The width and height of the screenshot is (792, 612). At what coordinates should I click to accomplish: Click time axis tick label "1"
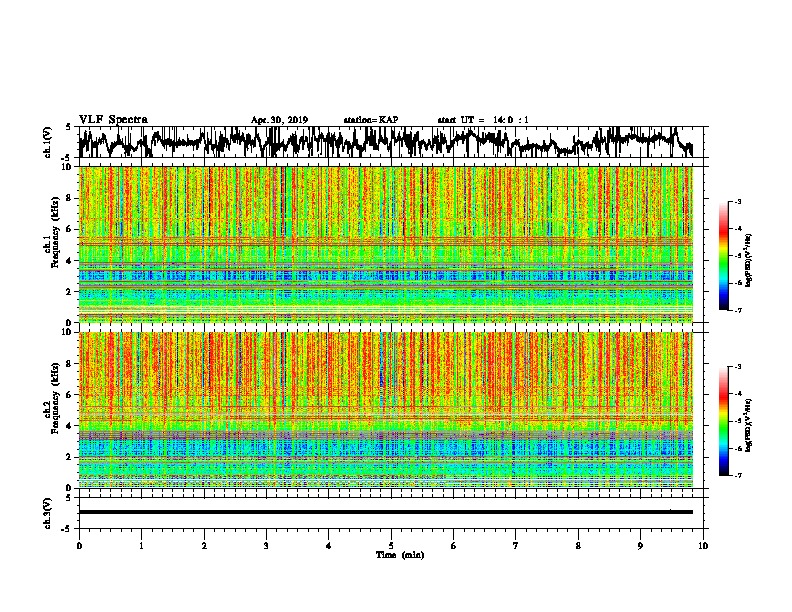pyautogui.click(x=141, y=546)
